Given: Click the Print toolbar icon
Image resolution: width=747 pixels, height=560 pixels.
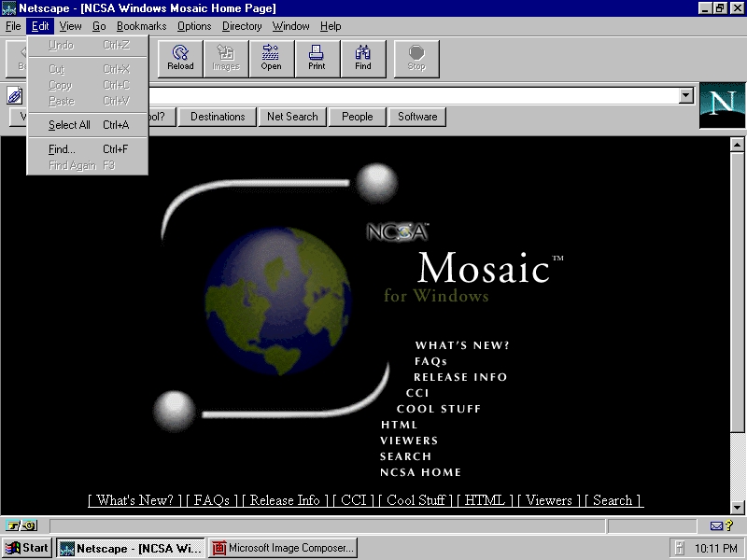Looking at the screenshot, I should pos(317,58).
